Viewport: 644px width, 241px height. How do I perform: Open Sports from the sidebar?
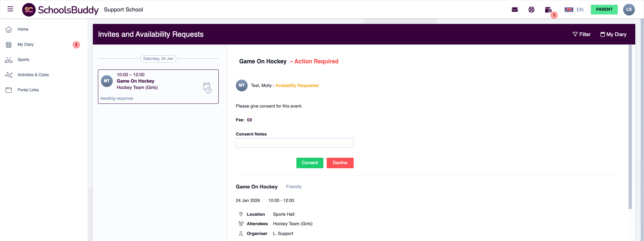[x=23, y=60]
